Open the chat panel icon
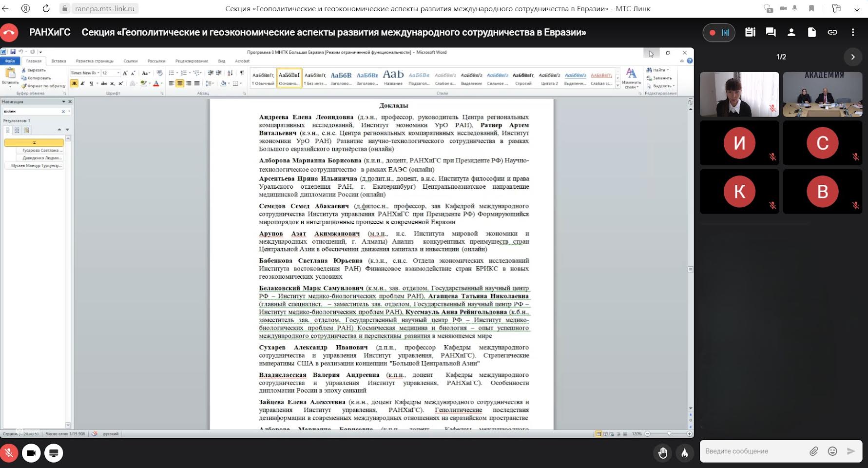The height and width of the screenshot is (468, 868). (x=771, y=32)
